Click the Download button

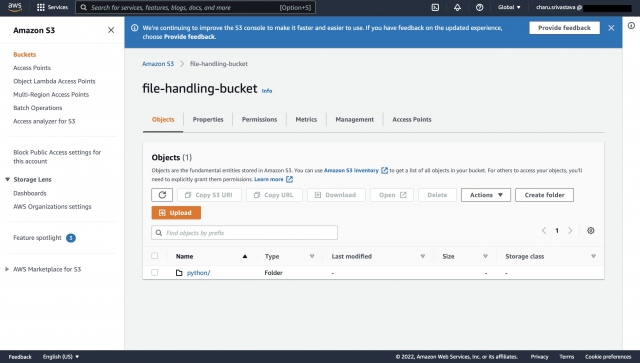coord(336,195)
